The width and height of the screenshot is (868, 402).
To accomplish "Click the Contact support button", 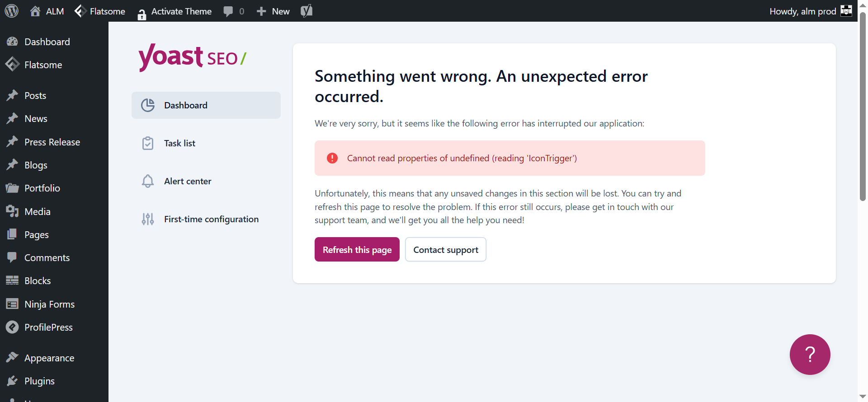I will pyautogui.click(x=445, y=250).
